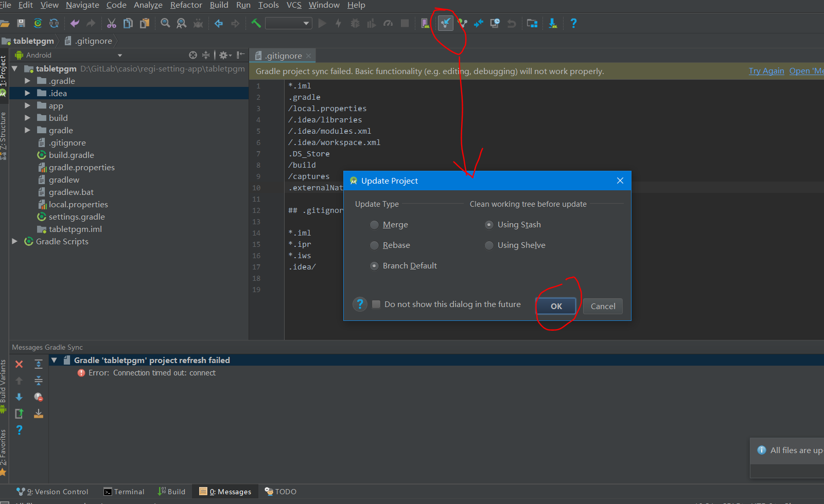
Task: Click the project panel settings gear icon
Action: pos(223,55)
